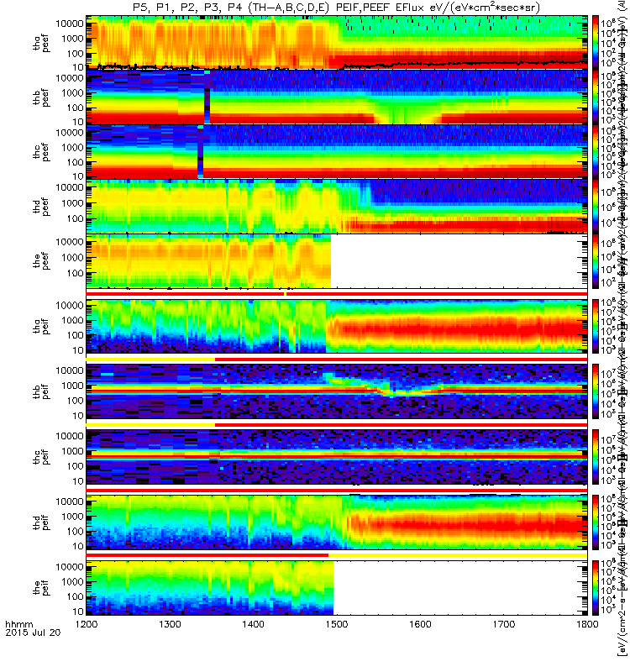
Task: Click the 1600 time tick label
Action: click(420, 623)
